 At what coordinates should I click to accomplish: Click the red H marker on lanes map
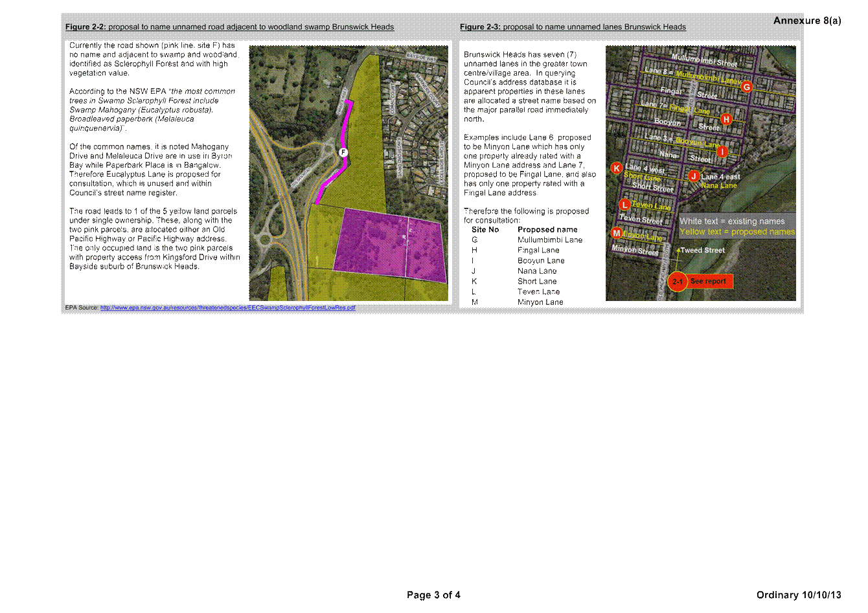(726, 119)
